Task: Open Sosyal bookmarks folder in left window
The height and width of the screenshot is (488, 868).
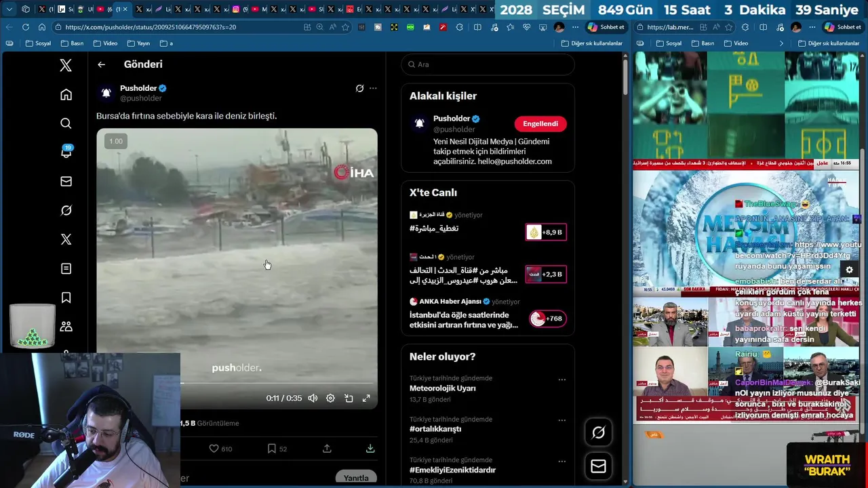Action: 38,43
